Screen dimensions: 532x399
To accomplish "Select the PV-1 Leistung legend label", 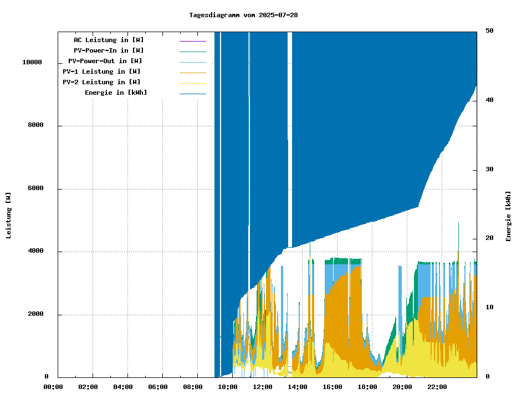I will (101, 71).
